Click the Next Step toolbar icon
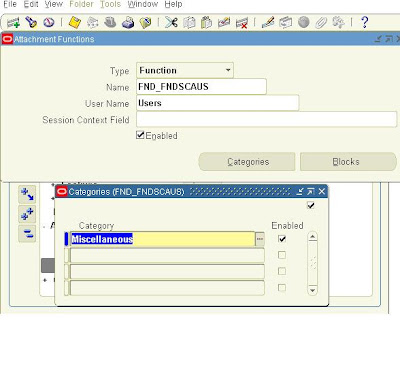Screen dimensions: 400x369 pyautogui.click(x=92, y=23)
